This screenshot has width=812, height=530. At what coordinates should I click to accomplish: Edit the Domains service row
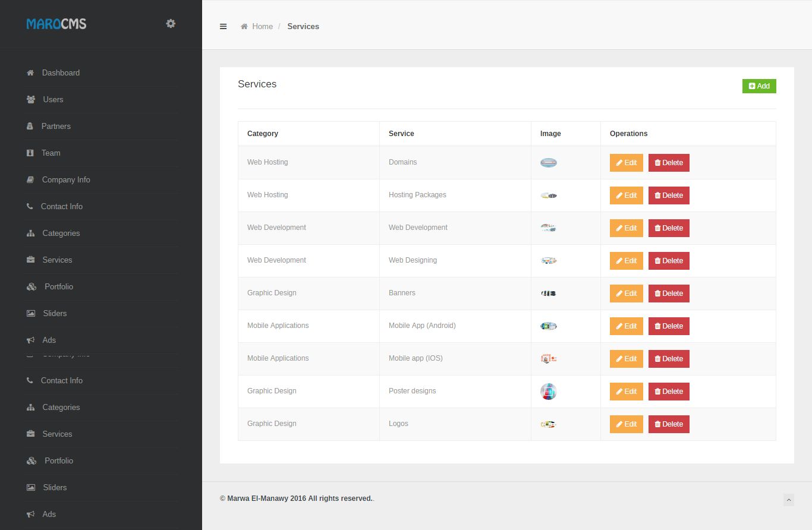point(626,163)
